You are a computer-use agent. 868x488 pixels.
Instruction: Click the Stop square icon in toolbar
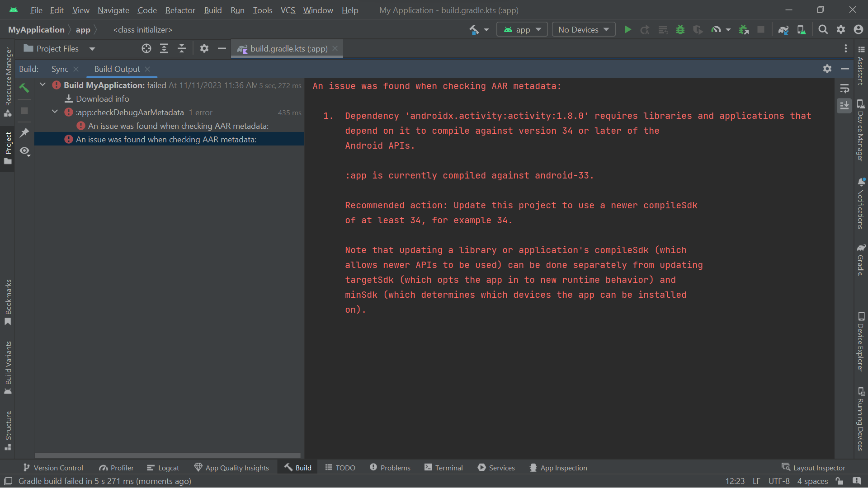pos(761,30)
